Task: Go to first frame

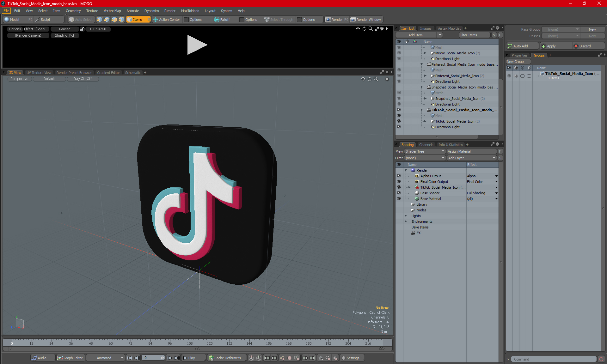Action: (x=129, y=358)
